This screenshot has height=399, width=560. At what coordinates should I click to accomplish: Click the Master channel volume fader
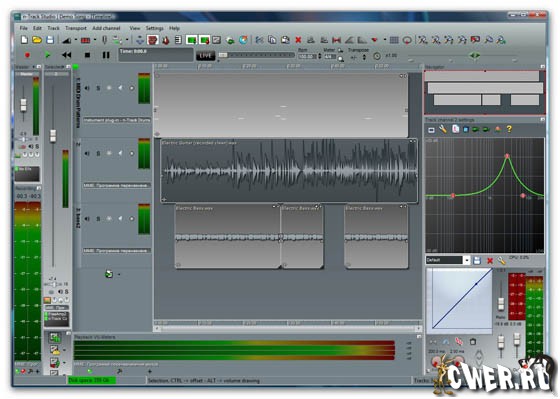(23, 105)
